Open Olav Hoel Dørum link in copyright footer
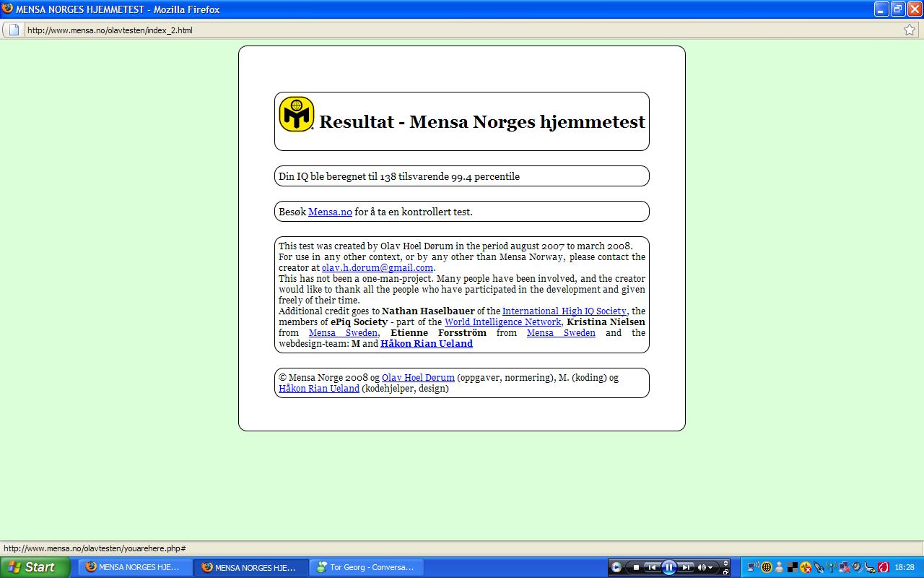Screen dimensions: 924x578 pyautogui.click(x=418, y=377)
